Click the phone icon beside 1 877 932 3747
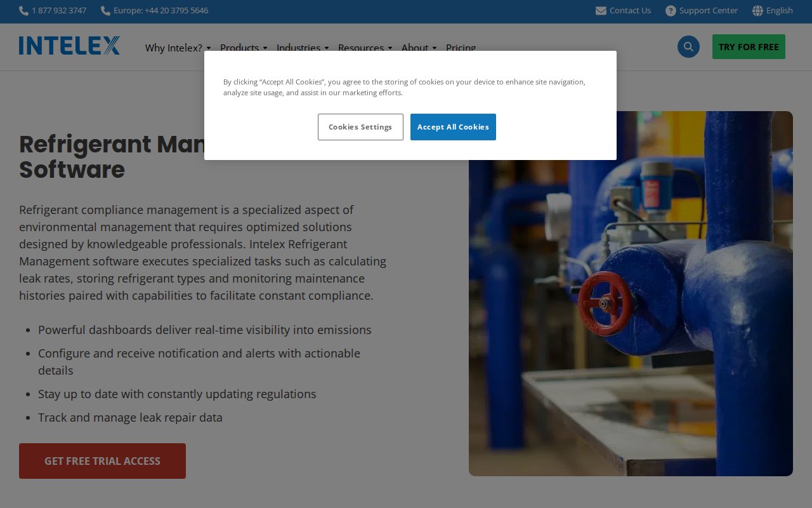Image resolution: width=812 pixels, height=508 pixels. tap(23, 11)
